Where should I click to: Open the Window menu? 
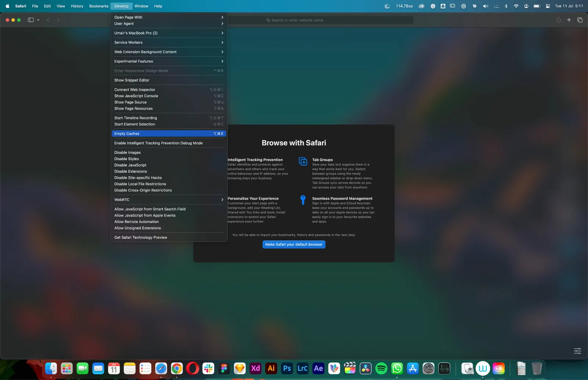point(141,6)
